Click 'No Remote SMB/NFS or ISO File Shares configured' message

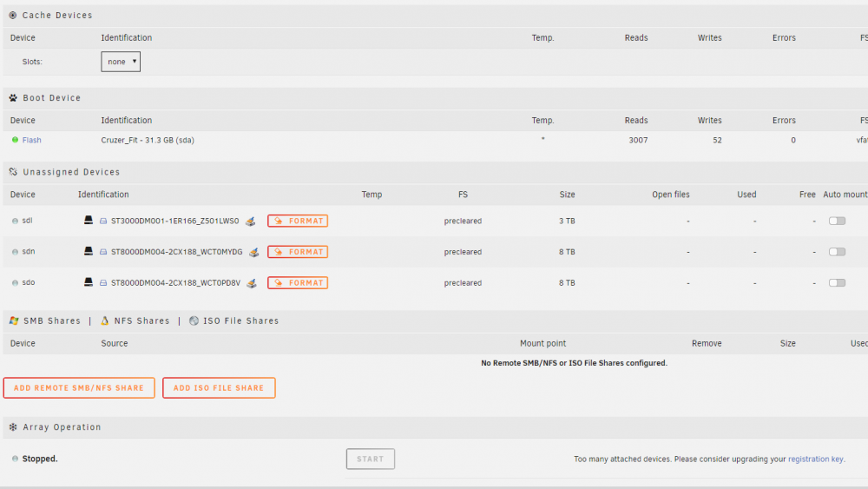point(574,363)
